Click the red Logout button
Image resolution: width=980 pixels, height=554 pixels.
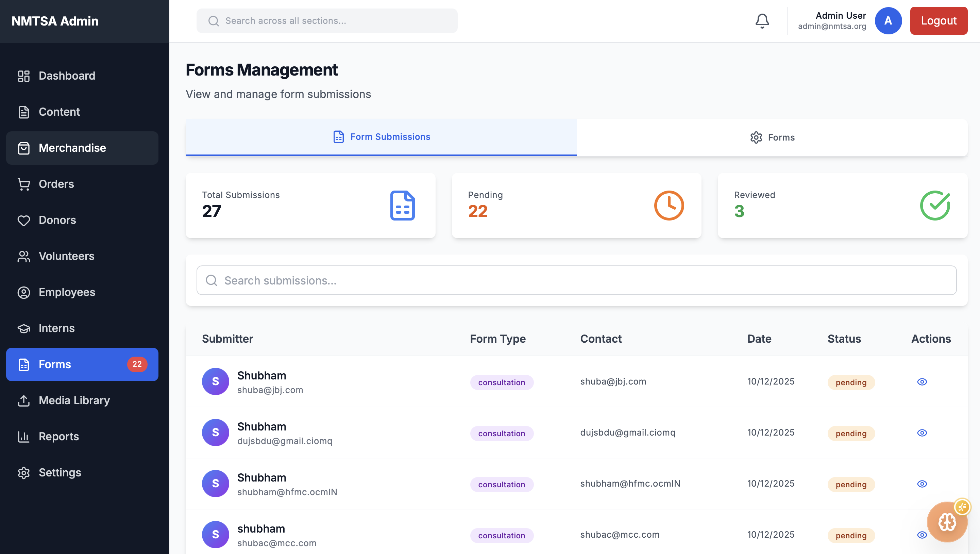click(939, 21)
